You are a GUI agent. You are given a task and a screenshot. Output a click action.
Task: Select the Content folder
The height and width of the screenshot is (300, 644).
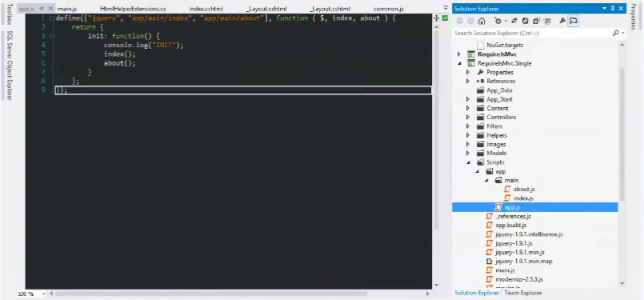498,109
